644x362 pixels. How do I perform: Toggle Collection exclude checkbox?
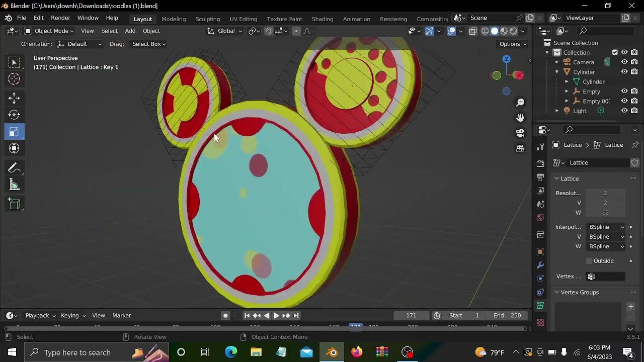[615, 52]
